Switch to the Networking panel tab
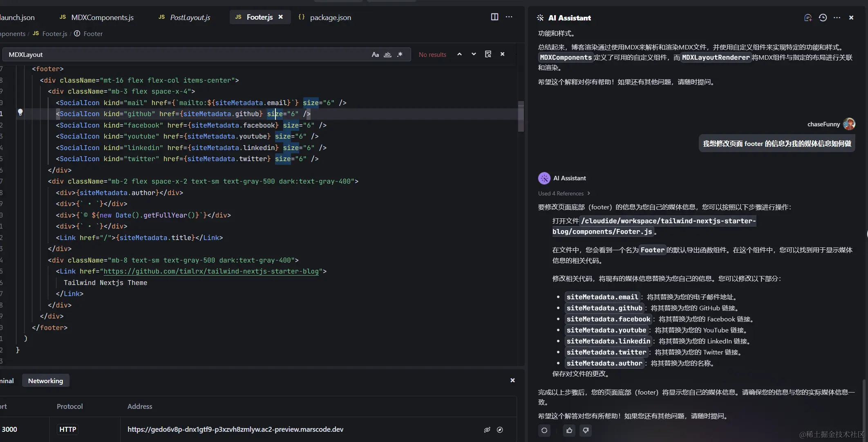 [45, 381]
